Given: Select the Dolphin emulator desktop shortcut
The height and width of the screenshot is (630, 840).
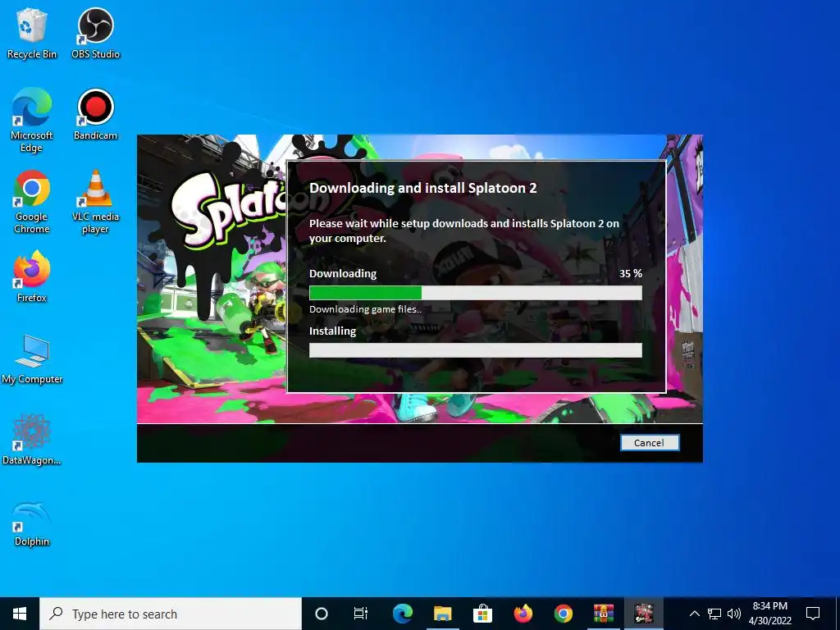Looking at the screenshot, I should [32, 523].
